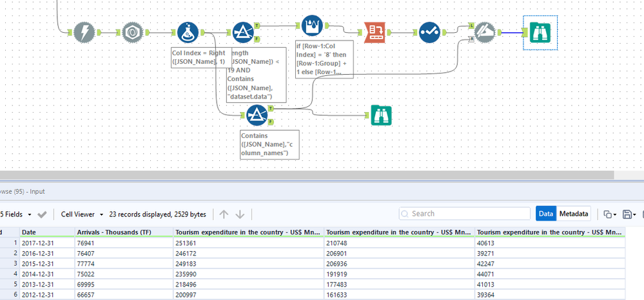Screen dimensions: 644x300
Task: Select the Arrivals cell 66657
Action: [124, 294]
